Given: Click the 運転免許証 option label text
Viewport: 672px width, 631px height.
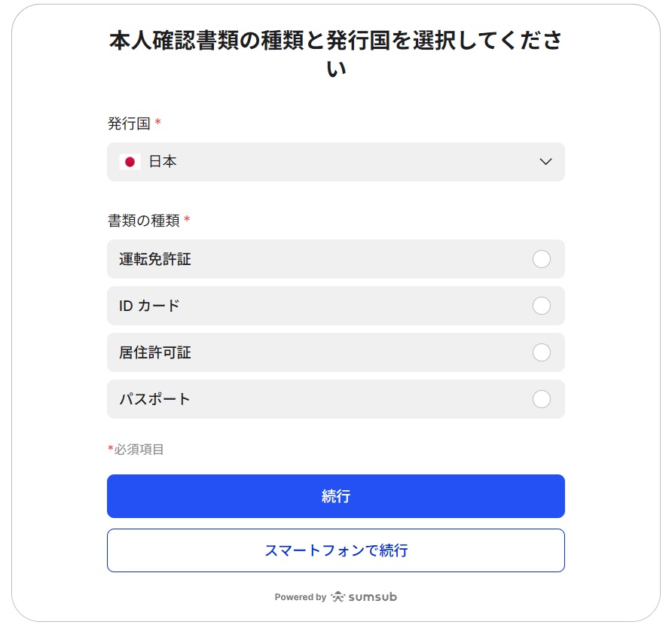Looking at the screenshot, I should [155, 260].
